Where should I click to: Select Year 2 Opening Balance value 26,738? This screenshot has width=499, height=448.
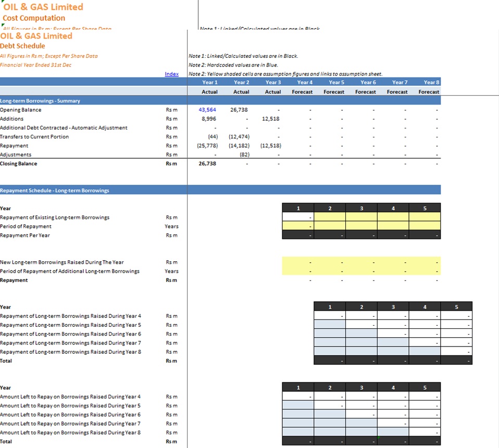[239, 110]
